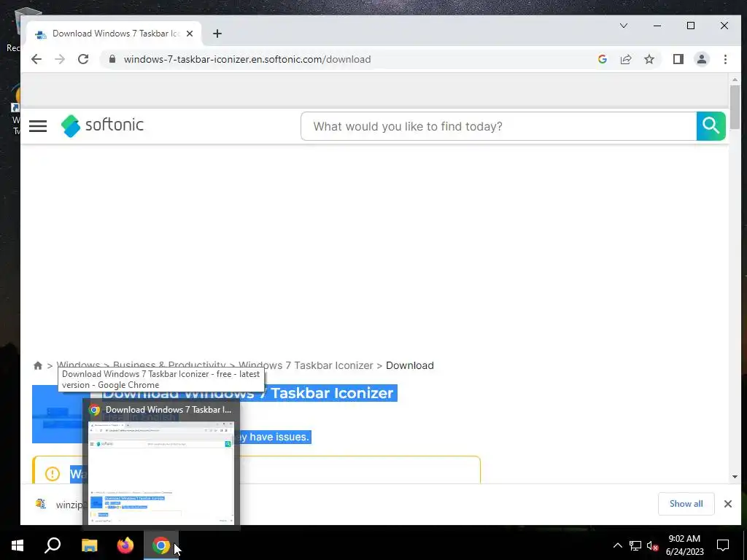
Task: Open taskbar search magnifier
Action: point(53,545)
